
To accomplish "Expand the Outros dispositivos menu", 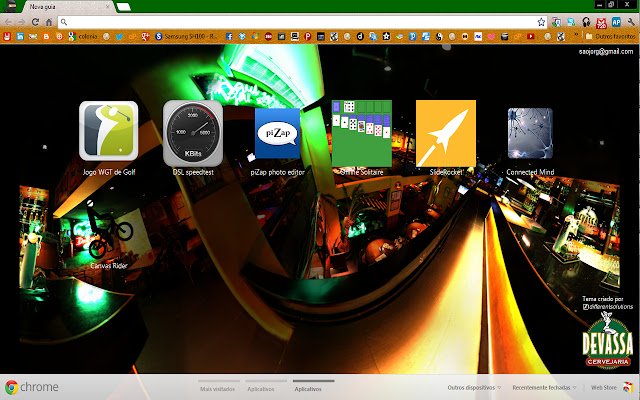I will (x=474, y=387).
